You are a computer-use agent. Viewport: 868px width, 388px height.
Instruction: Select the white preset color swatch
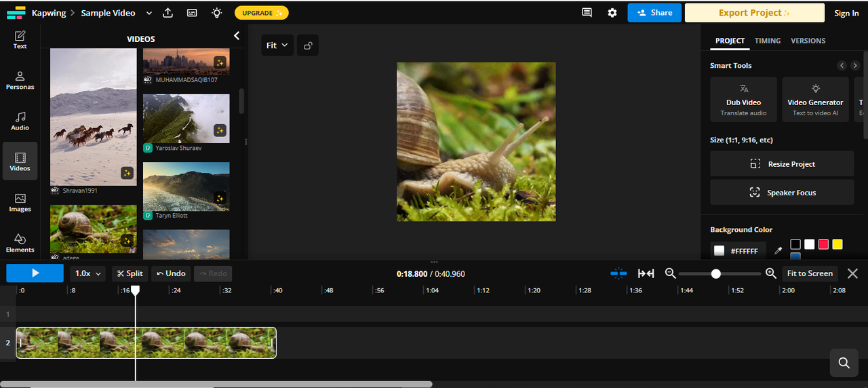[810, 244]
